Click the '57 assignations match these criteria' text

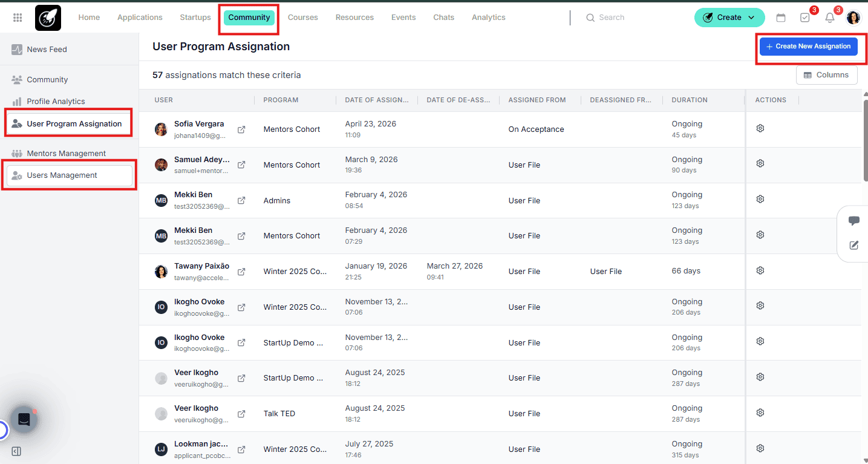click(227, 75)
